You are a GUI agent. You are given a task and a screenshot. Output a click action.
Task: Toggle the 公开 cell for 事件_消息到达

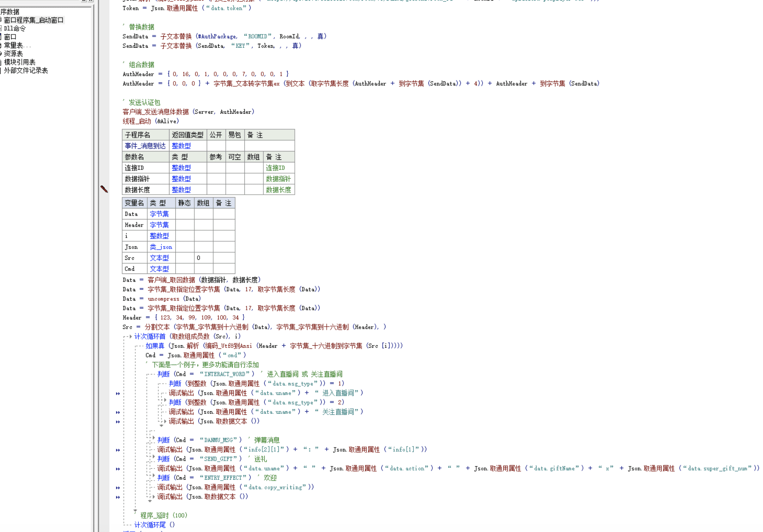[x=216, y=146]
